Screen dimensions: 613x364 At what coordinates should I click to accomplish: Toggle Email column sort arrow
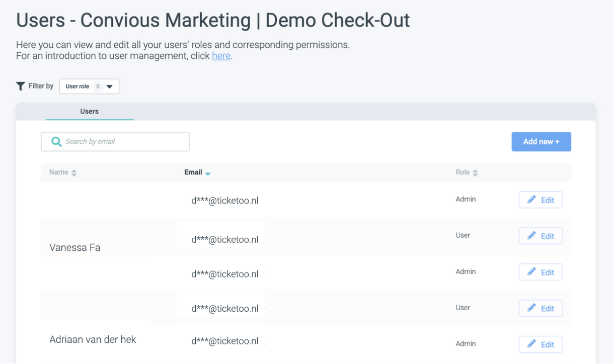click(208, 173)
